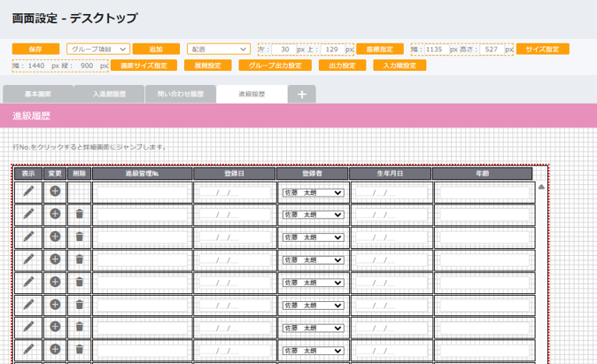
Task: Click the screen height field showing 900
Action: tap(87, 66)
